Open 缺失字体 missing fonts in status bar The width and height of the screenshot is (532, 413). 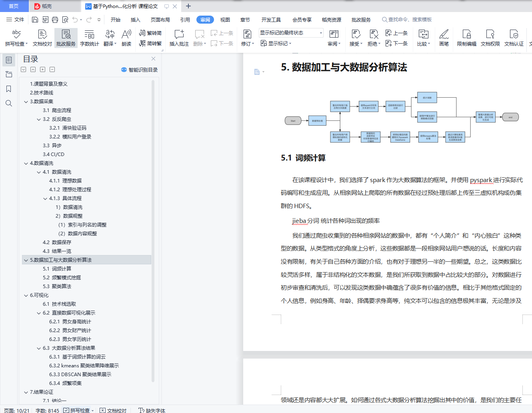point(152,410)
